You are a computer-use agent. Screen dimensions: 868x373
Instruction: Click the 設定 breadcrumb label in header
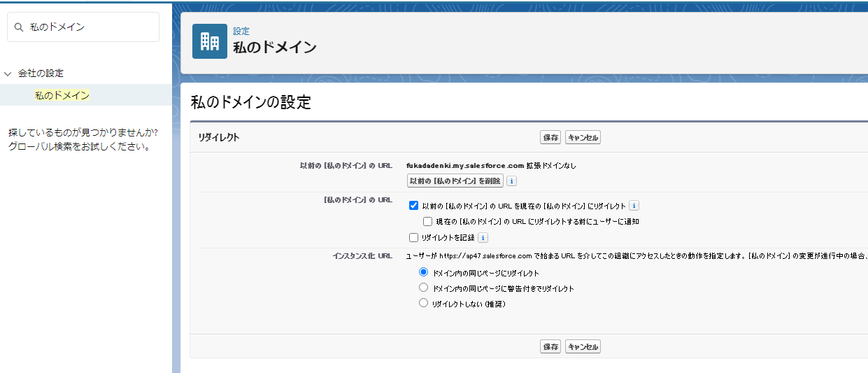coord(241,31)
